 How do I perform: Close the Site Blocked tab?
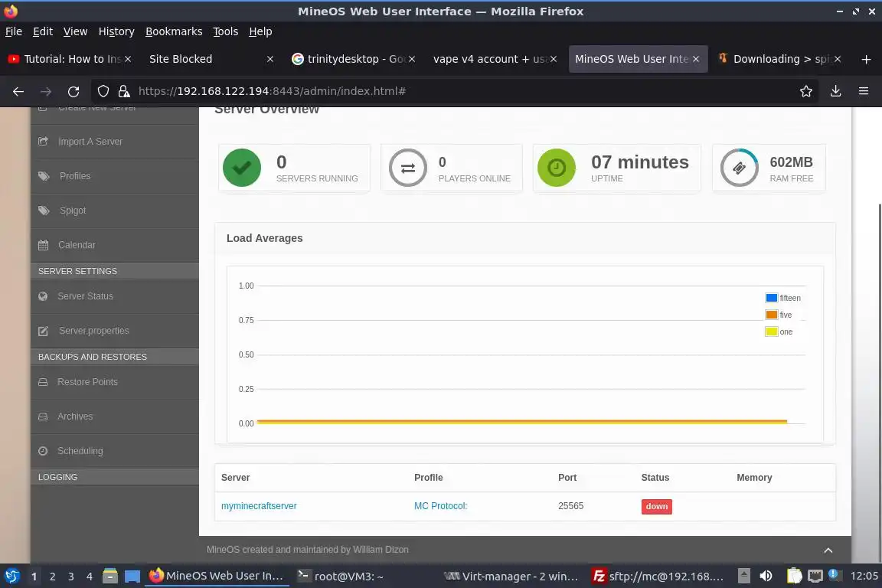(x=270, y=59)
